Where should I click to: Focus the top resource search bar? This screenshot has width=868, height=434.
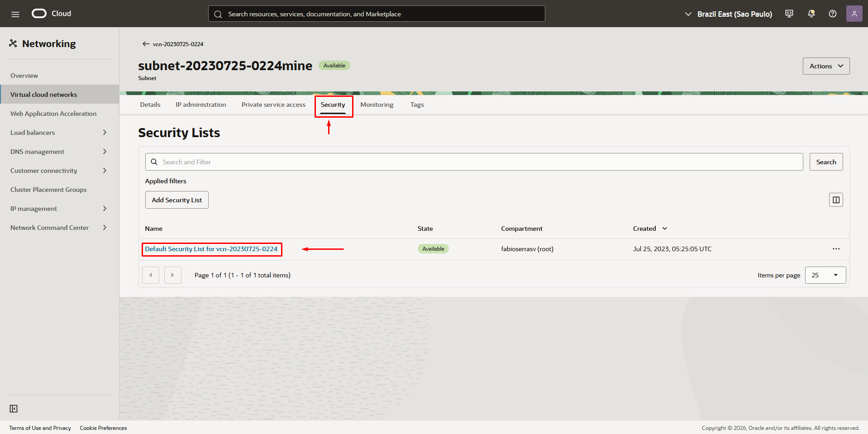click(377, 14)
